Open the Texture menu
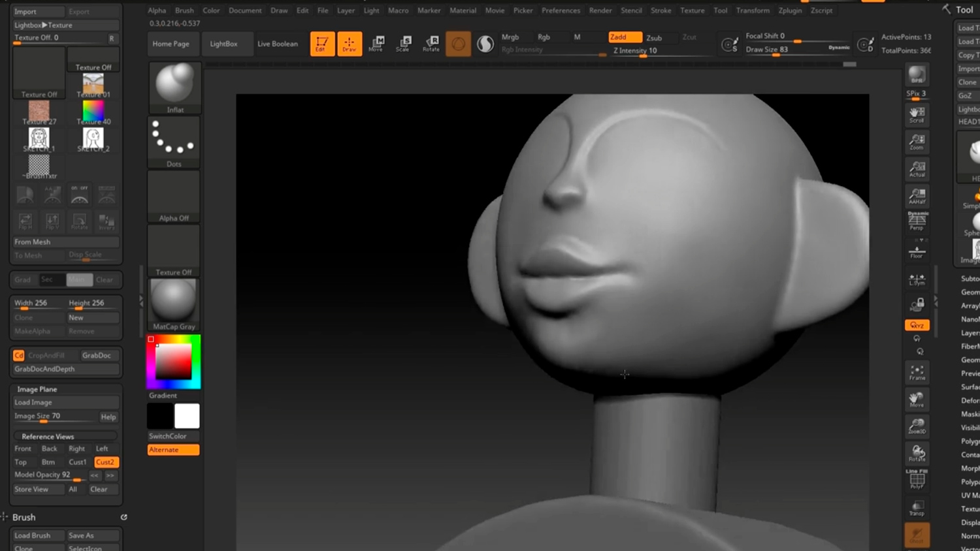The width and height of the screenshot is (980, 551). 692,10
